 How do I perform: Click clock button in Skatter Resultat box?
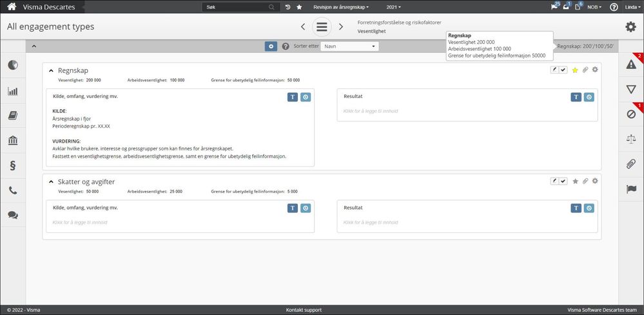[x=589, y=208]
